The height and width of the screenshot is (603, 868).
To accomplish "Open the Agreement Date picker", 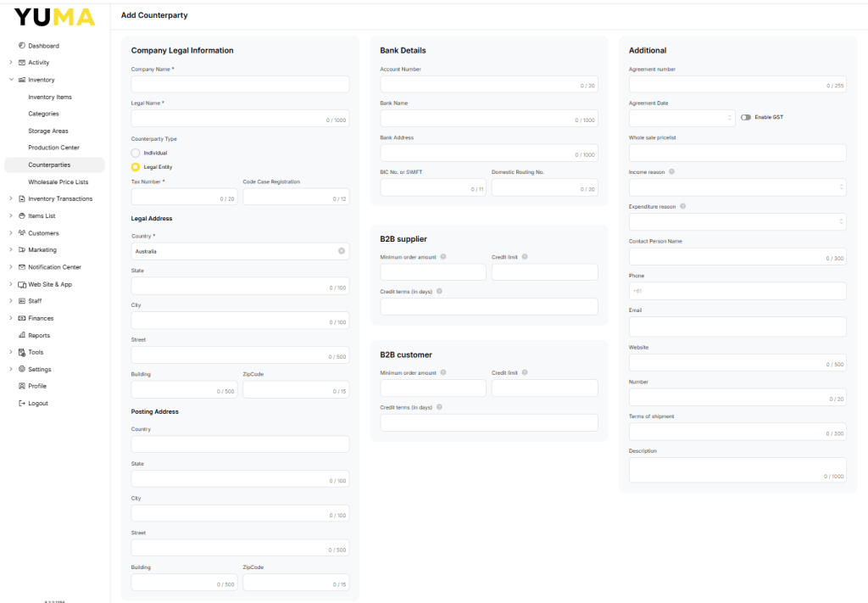I will point(682,118).
